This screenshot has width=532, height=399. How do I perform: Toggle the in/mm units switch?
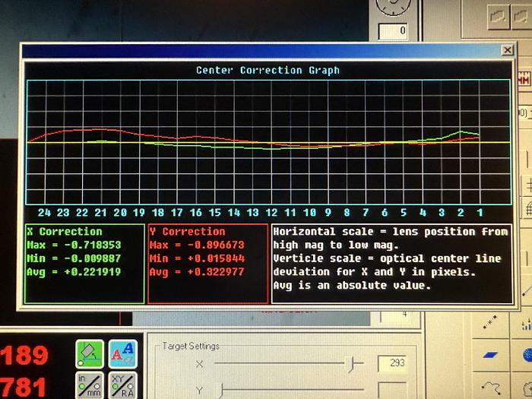[90, 385]
